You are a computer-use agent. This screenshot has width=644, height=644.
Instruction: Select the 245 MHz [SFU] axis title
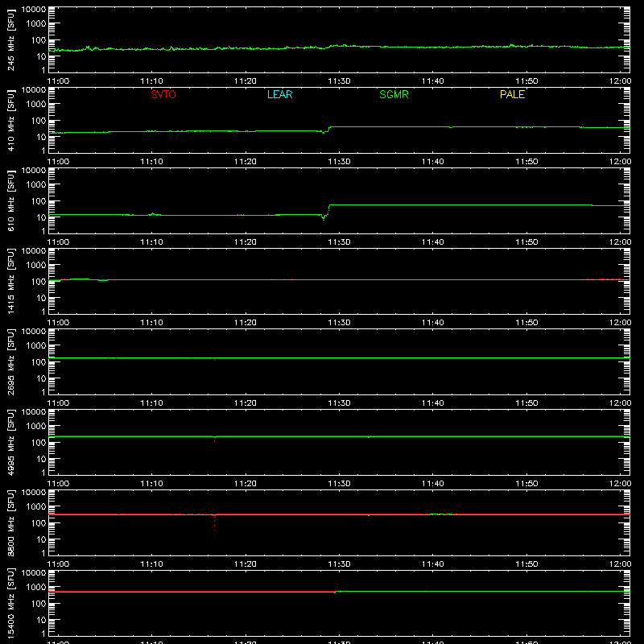pyautogui.click(x=10, y=39)
